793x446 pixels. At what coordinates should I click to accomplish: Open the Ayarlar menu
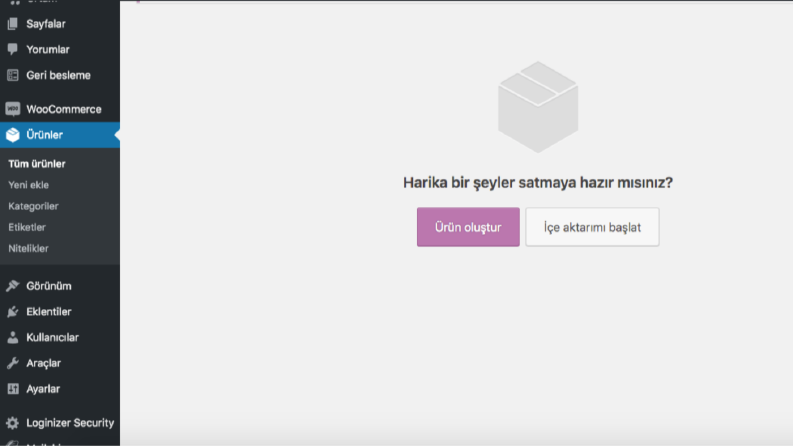pos(60,389)
